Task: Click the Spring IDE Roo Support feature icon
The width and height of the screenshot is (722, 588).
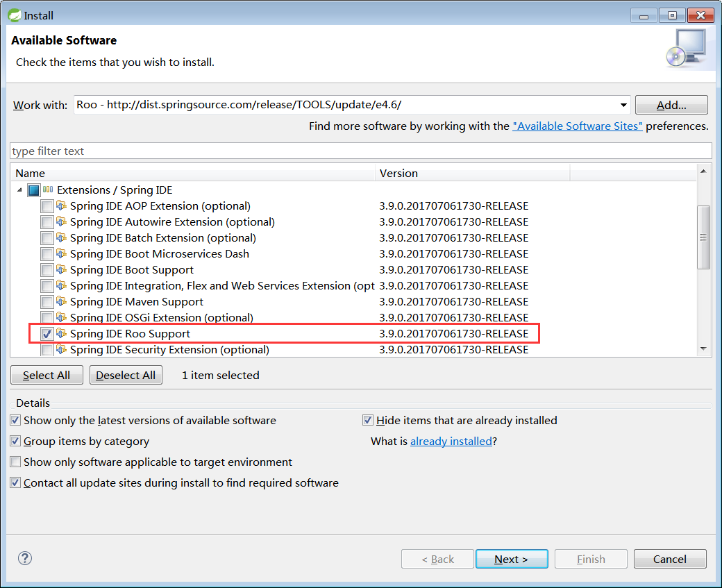Action: 61,333
